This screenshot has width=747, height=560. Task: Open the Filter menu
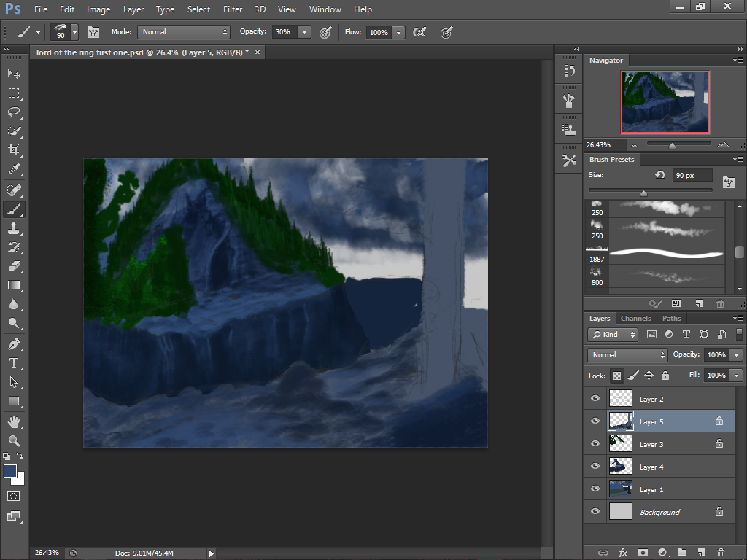(x=233, y=9)
